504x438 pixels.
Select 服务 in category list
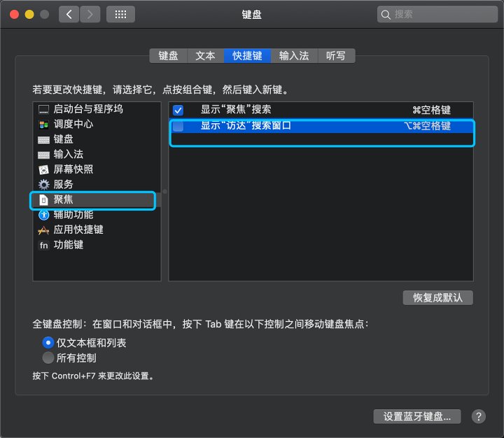pyautogui.click(x=97, y=185)
